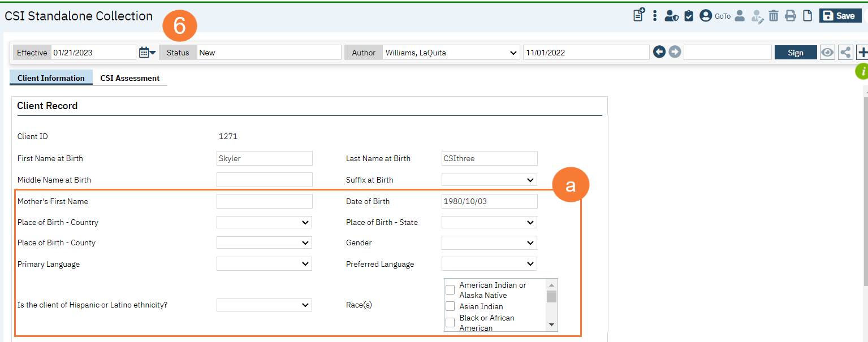868x342 pixels.
Task: Print the CSI document via printer icon
Action: click(791, 16)
